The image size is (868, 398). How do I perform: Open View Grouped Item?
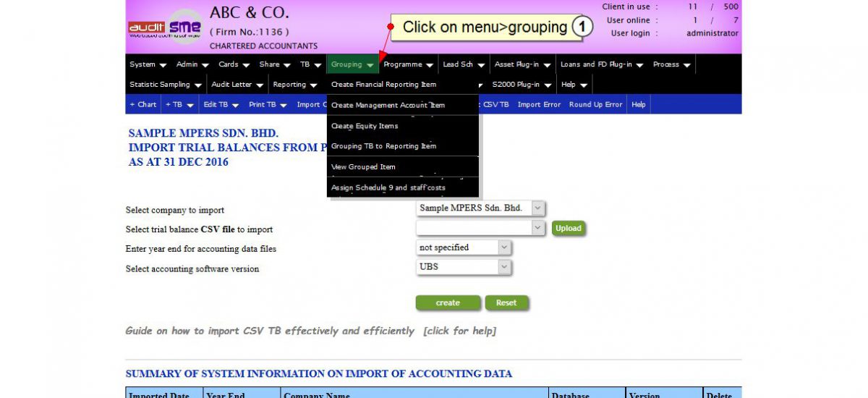363,167
